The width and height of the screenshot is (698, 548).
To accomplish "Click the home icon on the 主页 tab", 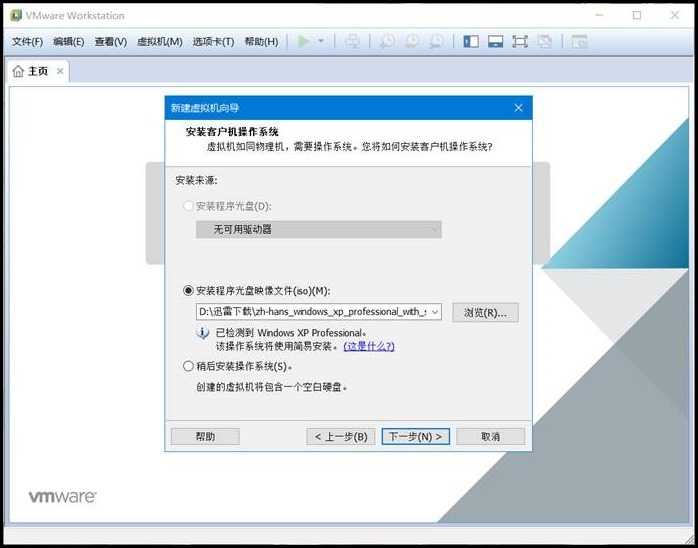I will (18, 71).
